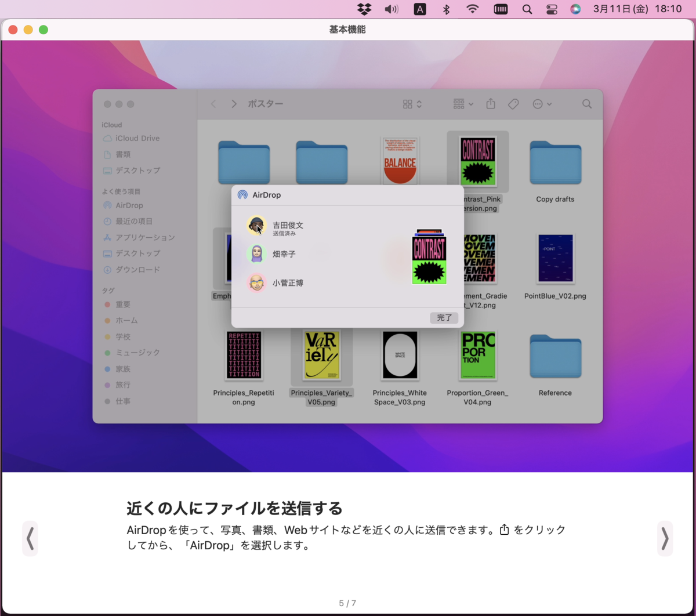Click the volume icon in the menu bar
The height and width of the screenshot is (616, 696).
coord(391,9)
